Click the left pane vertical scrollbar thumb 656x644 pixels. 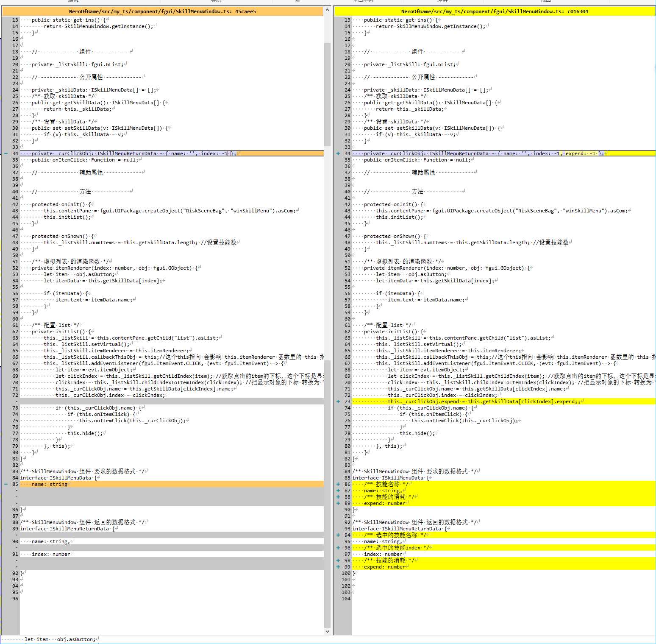(327, 94)
